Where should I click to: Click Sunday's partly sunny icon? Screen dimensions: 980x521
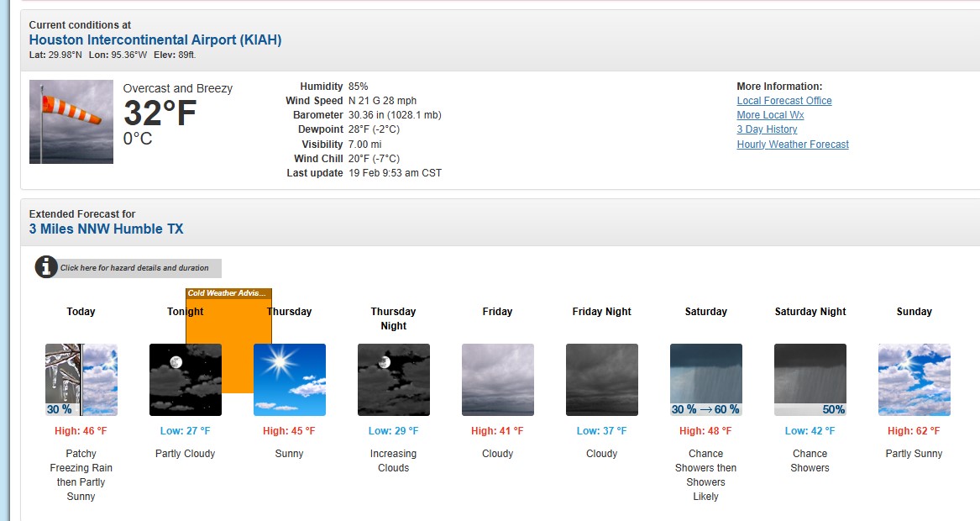pyautogui.click(x=914, y=379)
